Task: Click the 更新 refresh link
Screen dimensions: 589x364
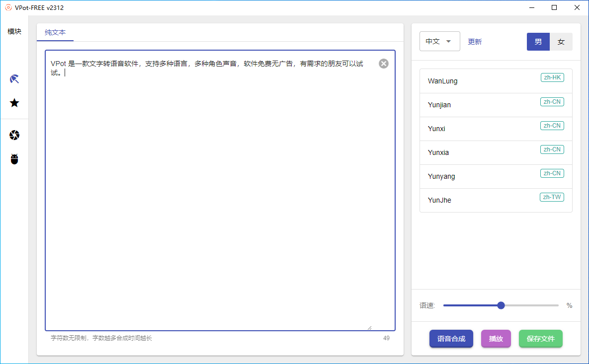Action: click(x=474, y=42)
